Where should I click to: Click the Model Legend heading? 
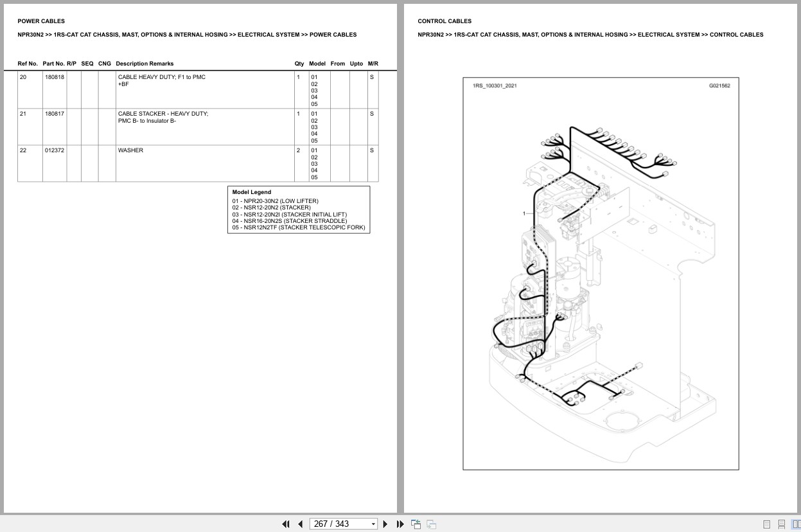(252, 192)
